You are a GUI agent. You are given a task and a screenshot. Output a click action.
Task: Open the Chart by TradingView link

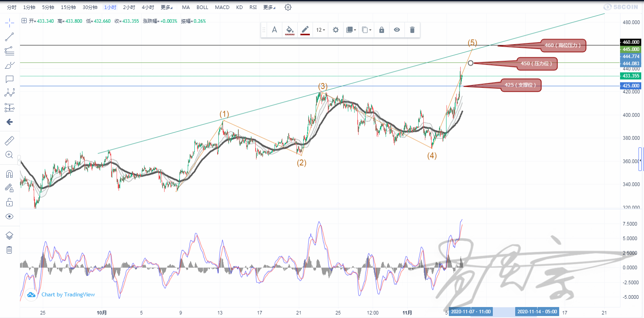coord(68,294)
